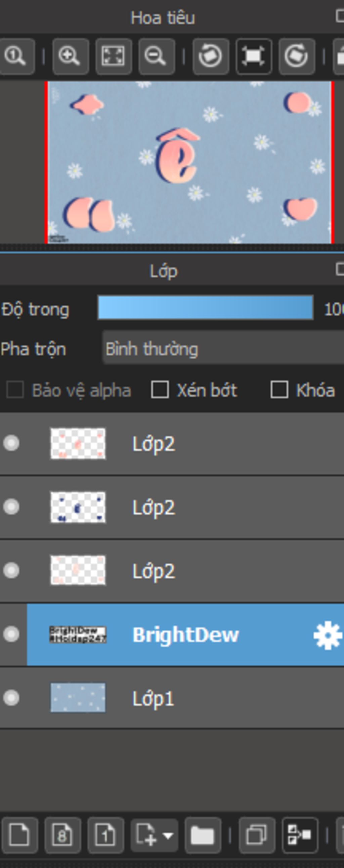Enable the Xén bớt checkbox
344x868 pixels.
pyautogui.click(x=160, y=390)
